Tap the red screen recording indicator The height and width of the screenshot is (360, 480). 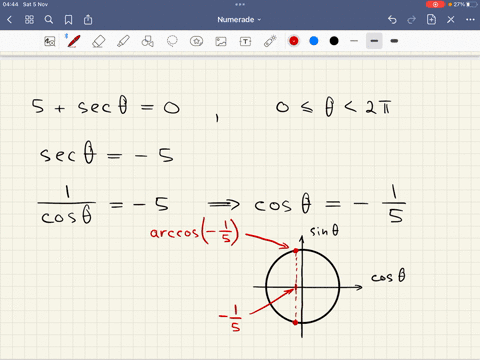[435, 4]
